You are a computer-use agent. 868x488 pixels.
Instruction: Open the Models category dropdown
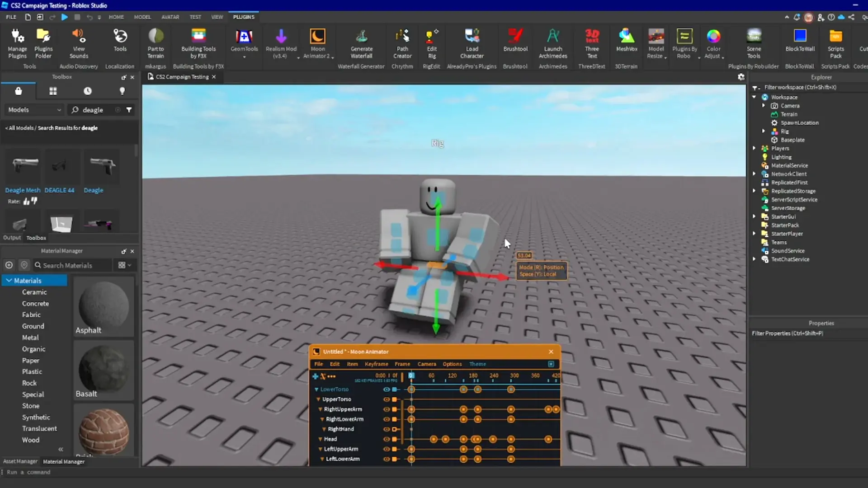pos(34,110)
